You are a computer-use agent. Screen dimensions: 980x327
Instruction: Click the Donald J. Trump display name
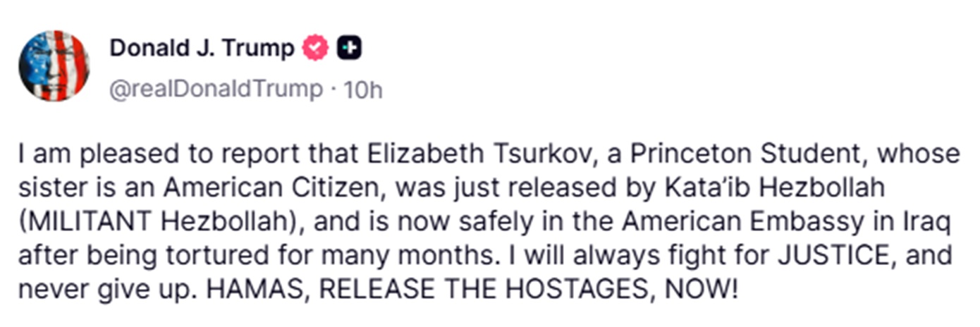(202, 49)
